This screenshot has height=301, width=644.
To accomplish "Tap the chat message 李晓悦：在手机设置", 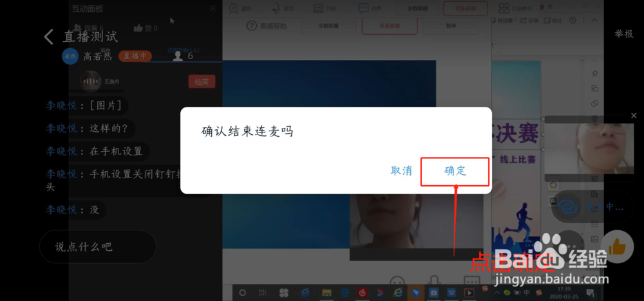I will pyautogui.click(x=95, y=151).
